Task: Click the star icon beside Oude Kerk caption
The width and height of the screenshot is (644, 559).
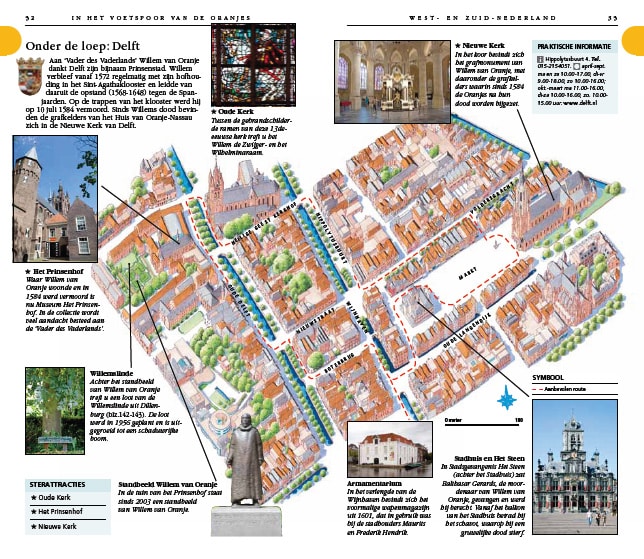Action: (215, 110)
